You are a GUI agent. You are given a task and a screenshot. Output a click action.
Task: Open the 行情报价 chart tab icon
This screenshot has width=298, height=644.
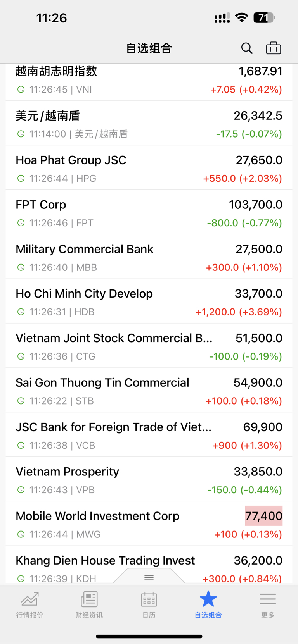[x=30, y=599]
